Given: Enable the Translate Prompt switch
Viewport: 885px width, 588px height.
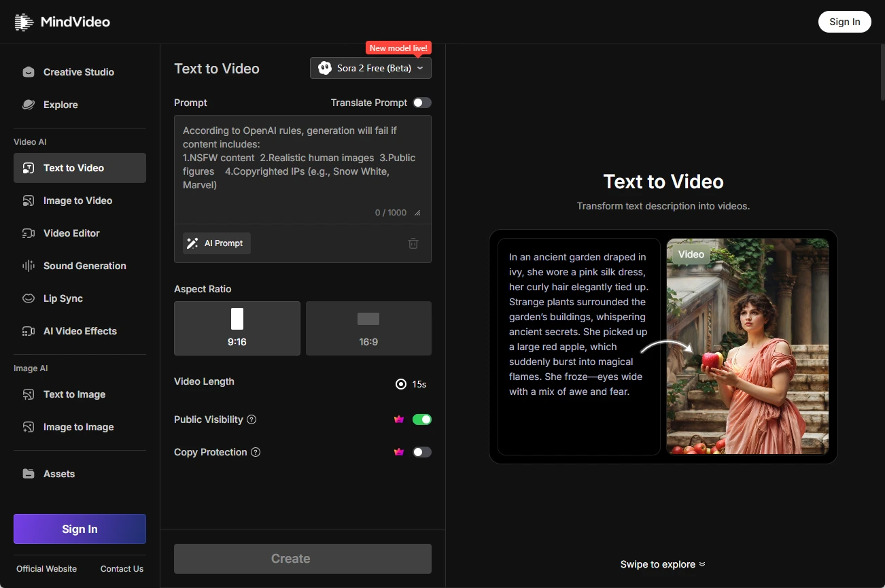Looking at the screenshot, I should pos(421,103).
